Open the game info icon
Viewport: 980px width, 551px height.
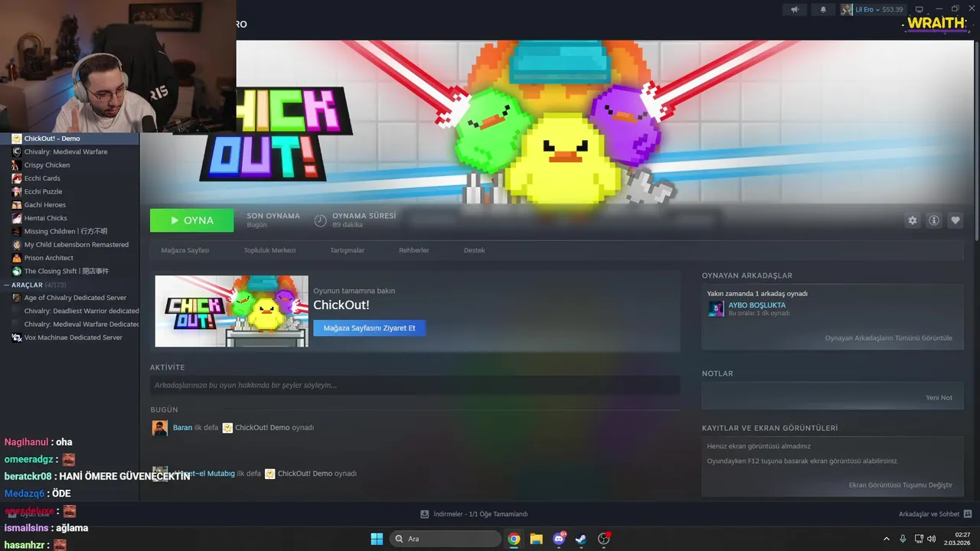[x=934, y=220]
